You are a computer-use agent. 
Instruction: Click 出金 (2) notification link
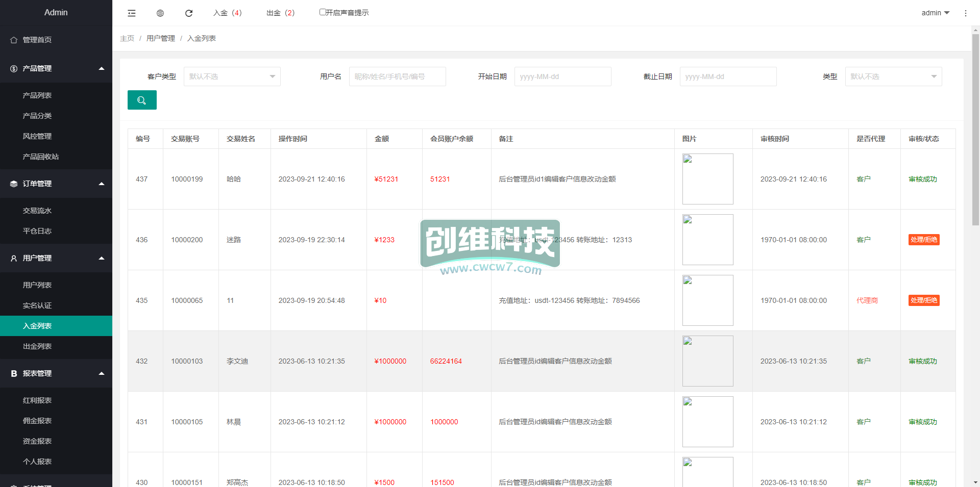(x=281, y=13)
